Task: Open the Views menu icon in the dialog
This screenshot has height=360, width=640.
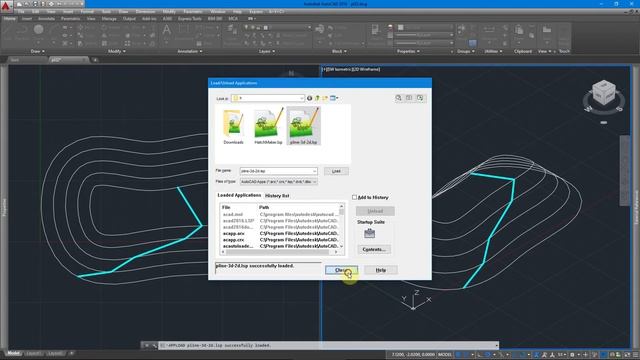Action: pyautogui.click(x=334, y=98)
